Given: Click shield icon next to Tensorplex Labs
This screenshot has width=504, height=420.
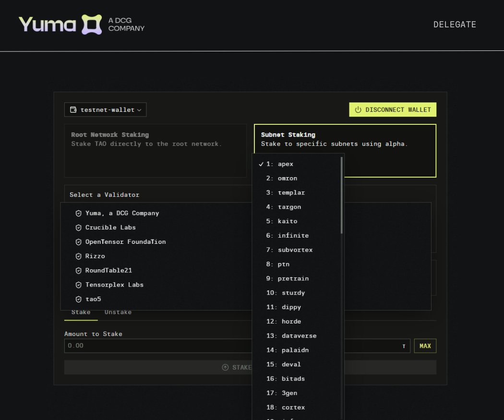Looking at the screenshot, I should click(x=78, y=285).
